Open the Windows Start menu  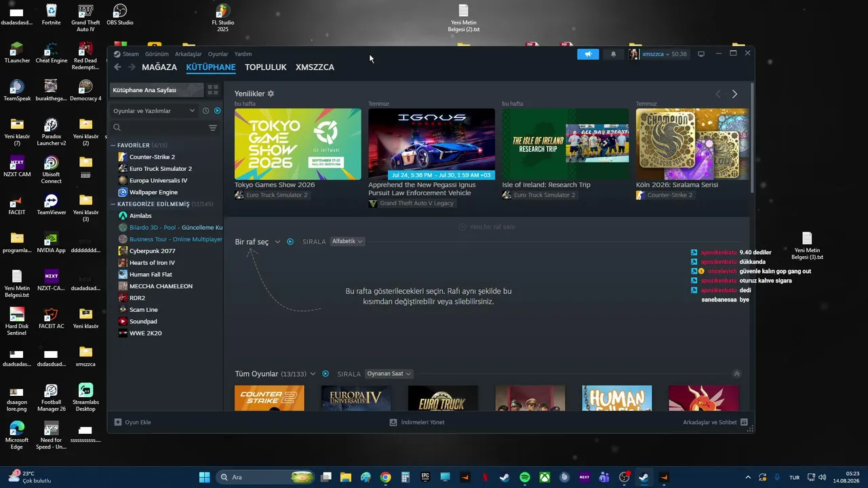[x=204, y=477]
